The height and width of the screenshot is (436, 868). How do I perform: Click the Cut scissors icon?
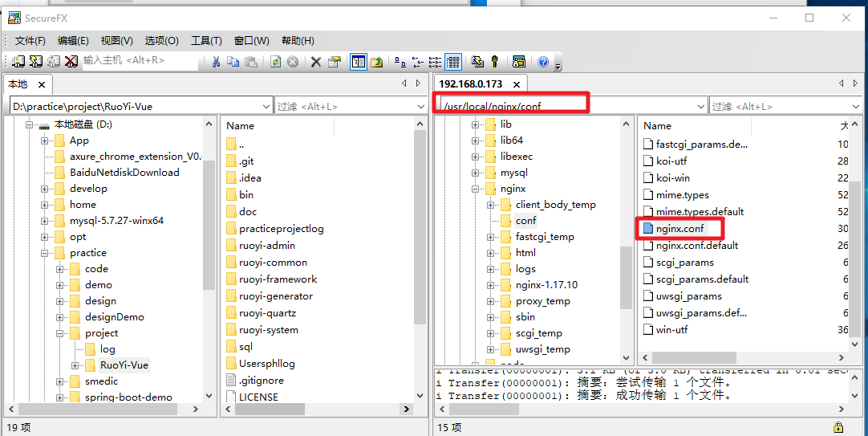(217, 62)
